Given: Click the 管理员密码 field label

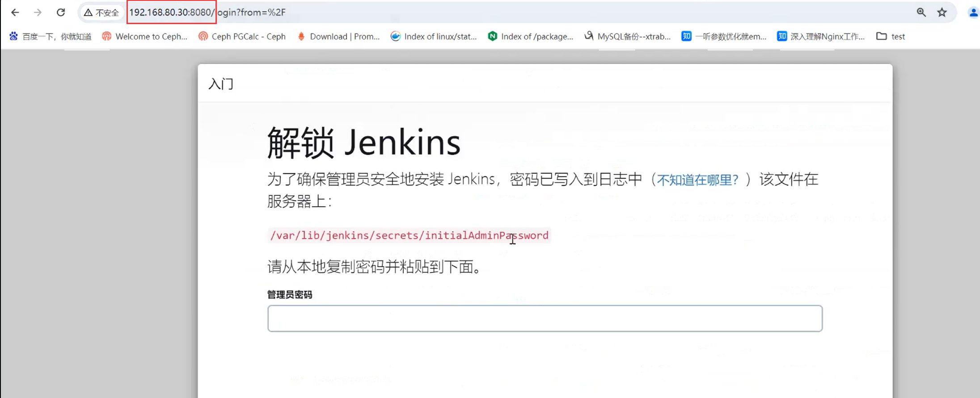Looking at the screenshot, I should (290, 295).
